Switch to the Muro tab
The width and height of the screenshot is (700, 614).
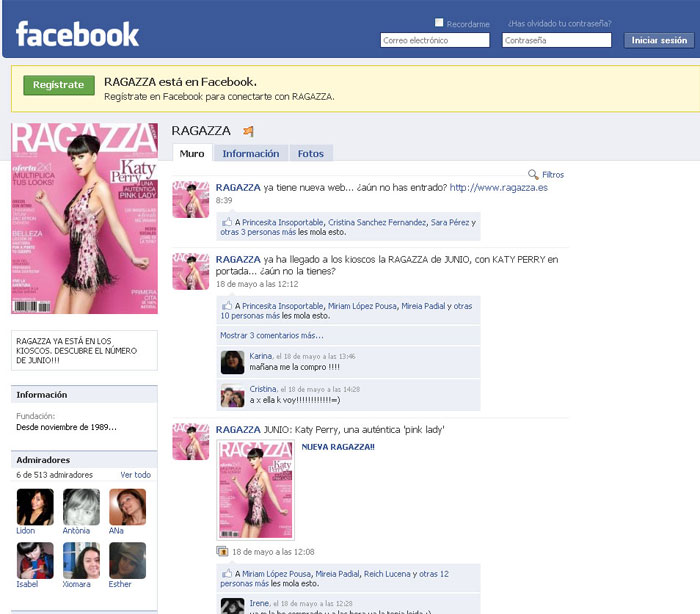point(192,153)
